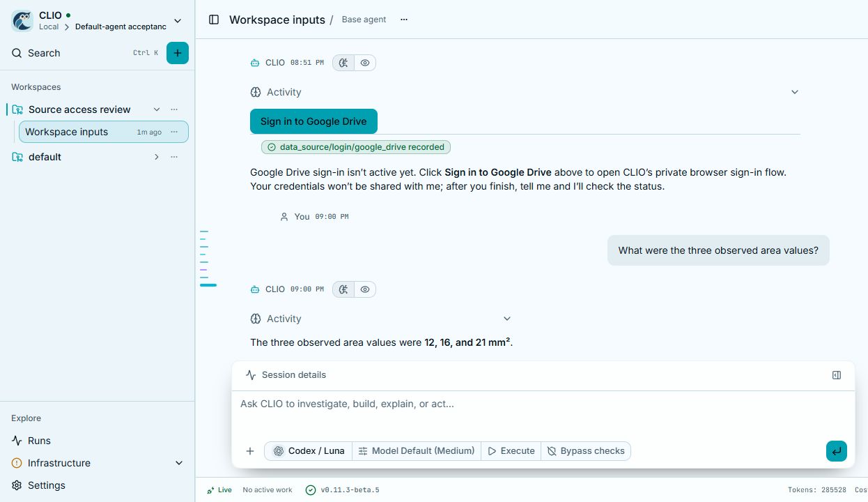Toggle the eye icon on the 09:00 PM message
This screenshot has width=868, height=502.
coord(365,289)
